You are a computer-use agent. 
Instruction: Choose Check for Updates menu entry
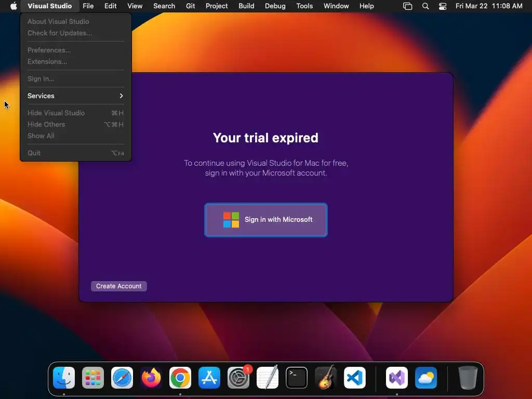tap(75, 33)
